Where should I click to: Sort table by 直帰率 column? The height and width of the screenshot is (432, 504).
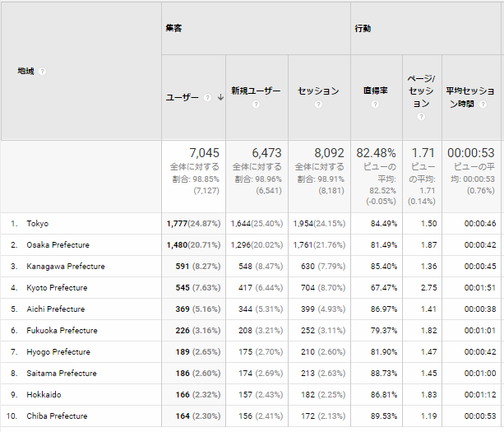375,91
